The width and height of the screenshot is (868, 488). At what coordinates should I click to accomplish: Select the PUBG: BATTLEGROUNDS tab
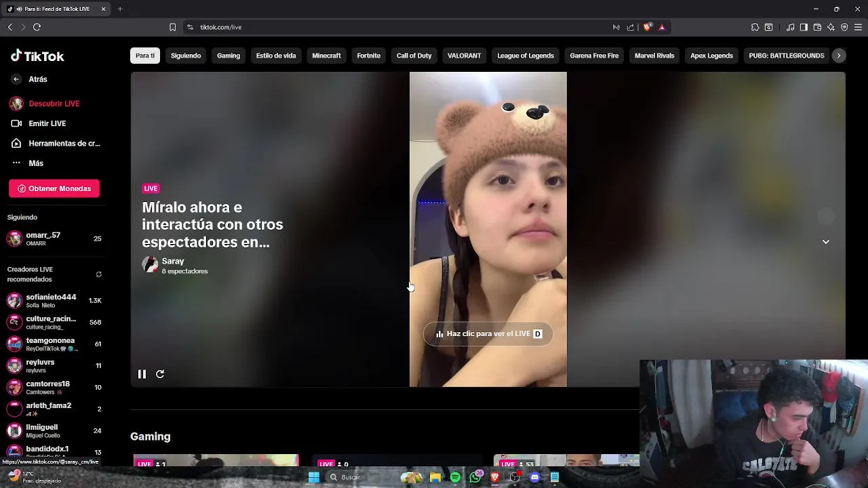coord(787,56)
